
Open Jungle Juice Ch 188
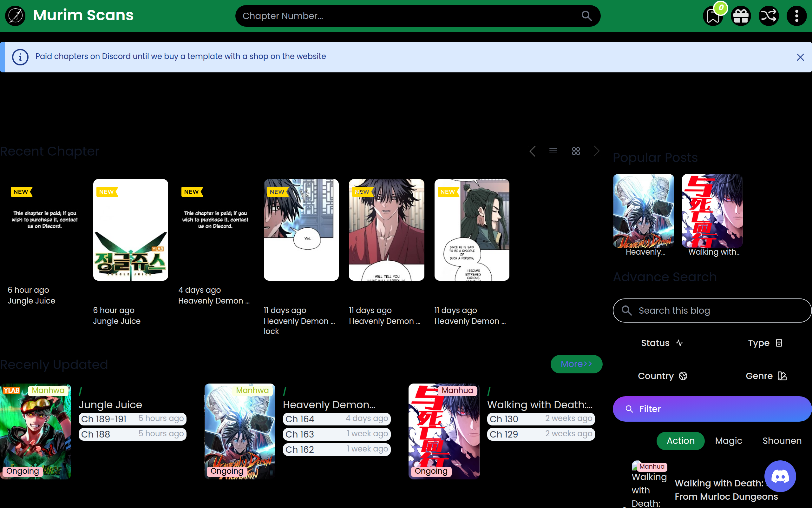[x=133, y=434]
